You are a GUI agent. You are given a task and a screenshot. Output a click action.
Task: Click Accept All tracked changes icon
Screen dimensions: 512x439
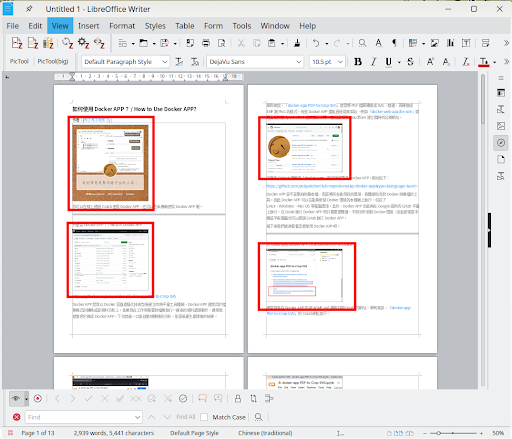120,398
